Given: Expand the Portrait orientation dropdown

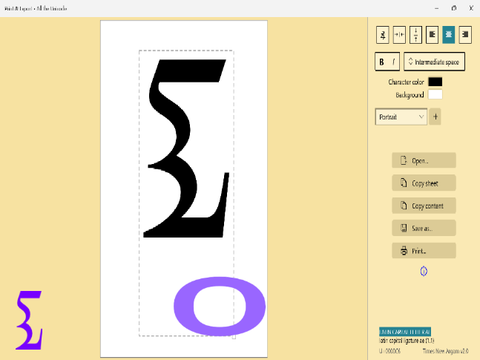Looking at the screenshot, I should point(401,117).
